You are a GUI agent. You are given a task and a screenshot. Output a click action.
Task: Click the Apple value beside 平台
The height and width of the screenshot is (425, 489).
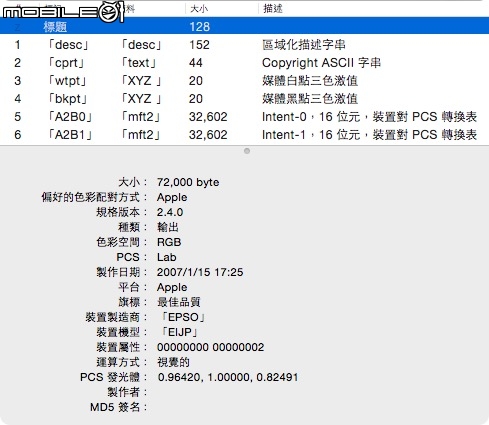(172, 287)
